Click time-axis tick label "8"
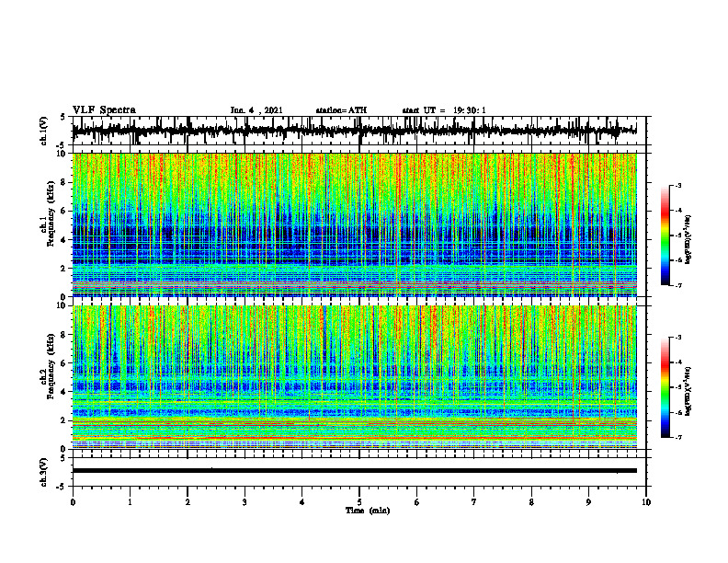This screenshot has width=728, height=563. [531, 502]
